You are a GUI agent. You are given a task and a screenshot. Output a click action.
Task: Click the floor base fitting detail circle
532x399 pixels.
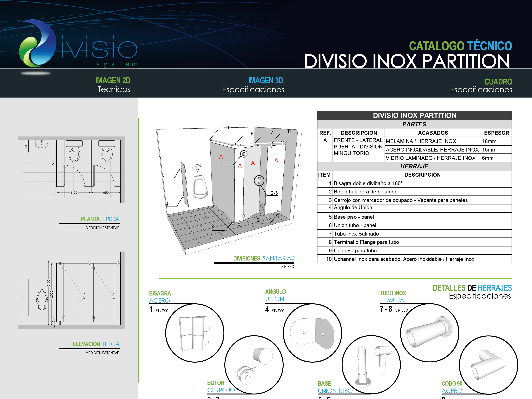(371, 365)
